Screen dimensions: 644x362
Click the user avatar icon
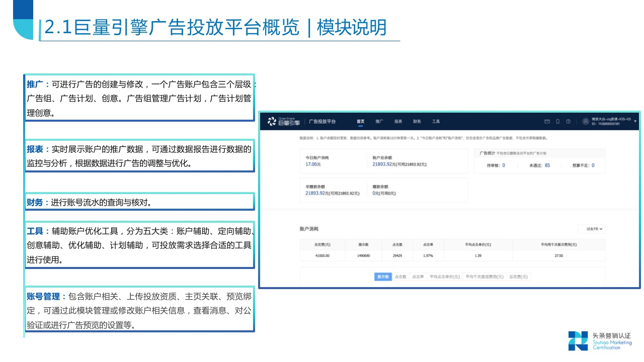pos(585,121)
